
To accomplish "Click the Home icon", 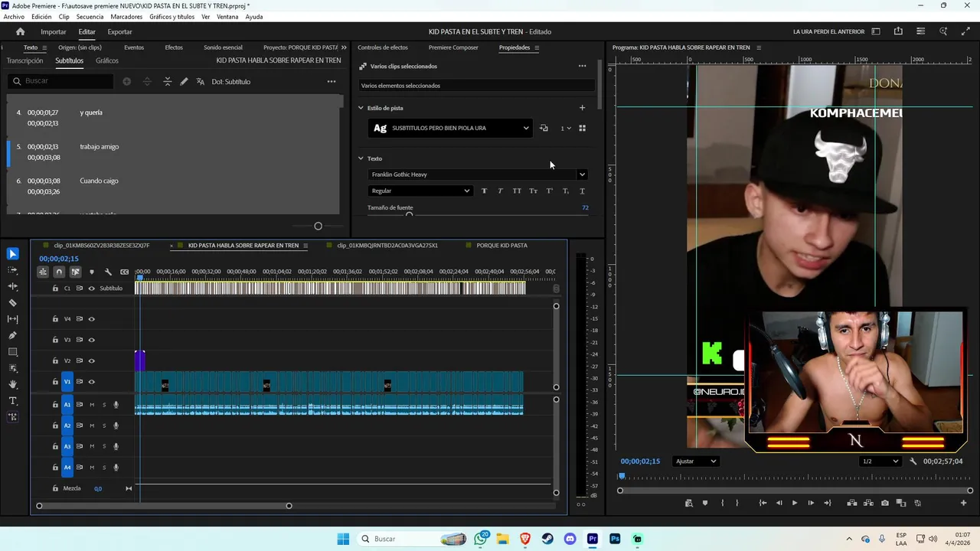I will (21, 31).
